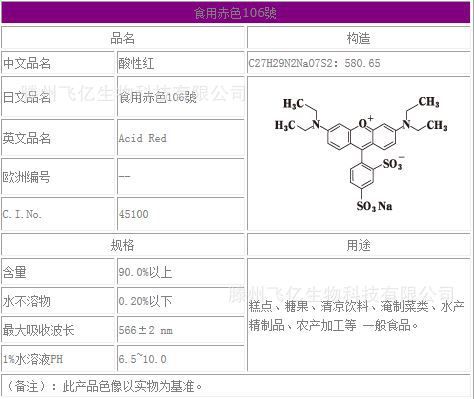Viewport: 474px width, 399px height.
Task: Select formula text C27H29N2NaO7S2: 580.65
Action: tap(314, 63)
